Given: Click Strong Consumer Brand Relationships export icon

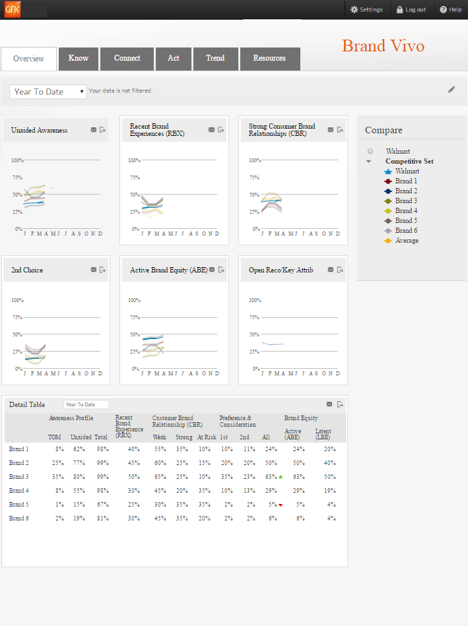Looking at the screenshot, I should point(340,130).
